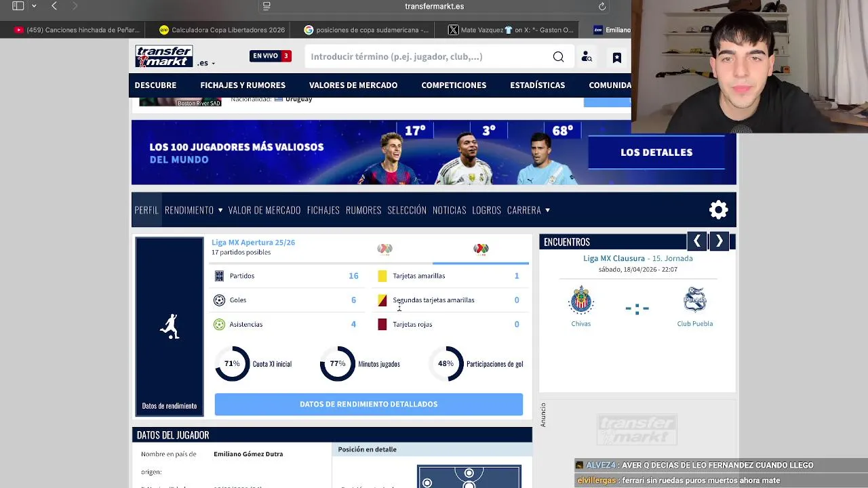Open the EN VIVO live matches button
Viewport: 868px width, 488px height.
pyautogui.click(x=271, y=56)
